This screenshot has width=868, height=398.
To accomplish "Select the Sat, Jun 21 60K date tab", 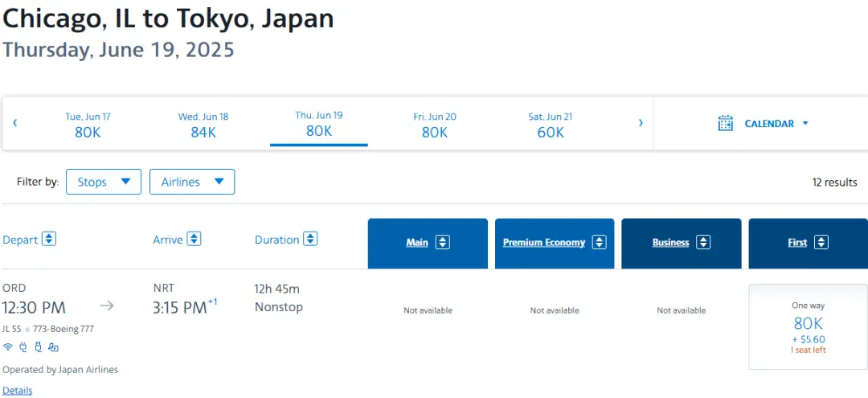I will click(551, 125).
